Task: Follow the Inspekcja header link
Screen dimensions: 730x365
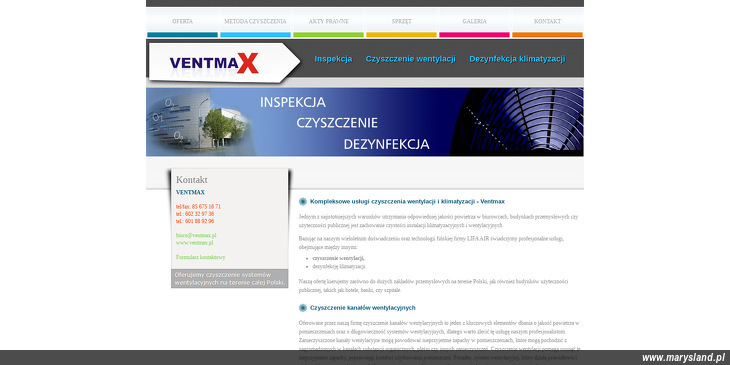Action: coord(333,59)
